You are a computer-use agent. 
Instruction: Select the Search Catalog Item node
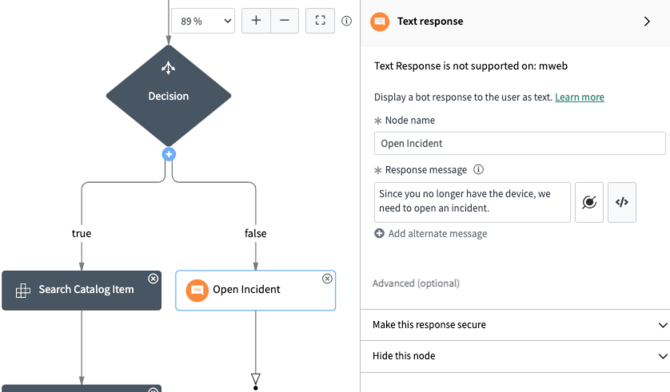82,290
